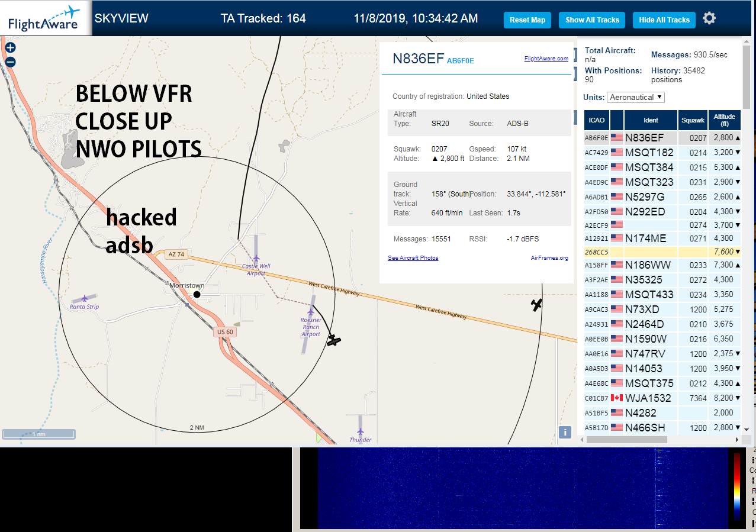The height and width of the screenshot is (532, 756).
Task: Sort table by Ident column header
Action: click(651, 120)
